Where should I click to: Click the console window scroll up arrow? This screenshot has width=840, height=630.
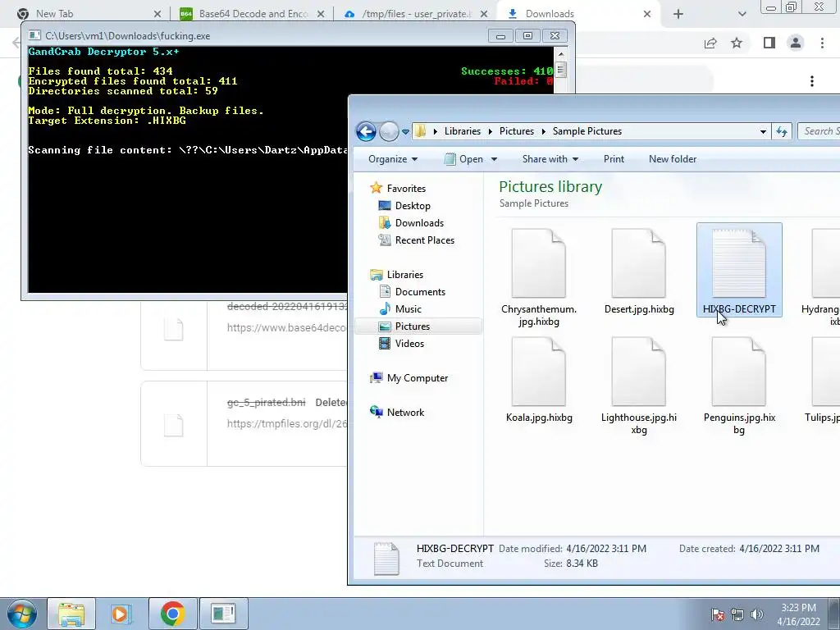(561, 54)
